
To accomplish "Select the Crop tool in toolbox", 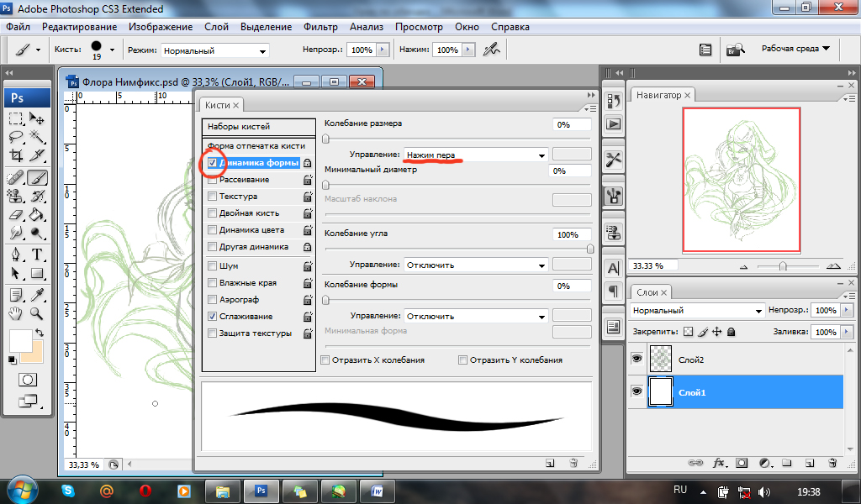I will (x=16, y=156).
